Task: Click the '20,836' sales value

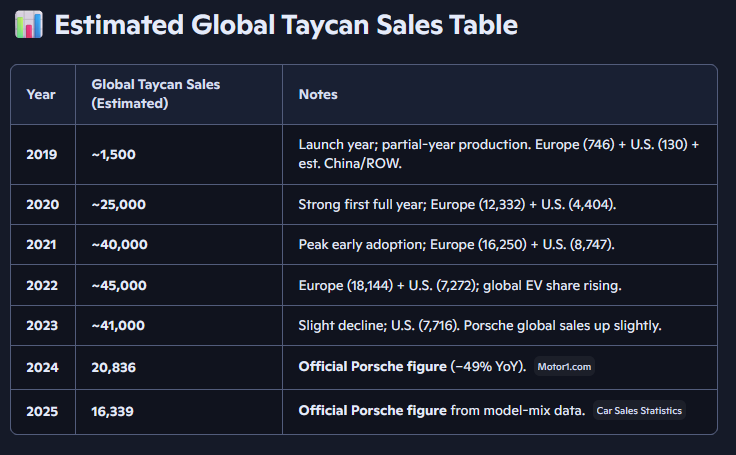Action: pyautogui.click(x=114, y=367)
